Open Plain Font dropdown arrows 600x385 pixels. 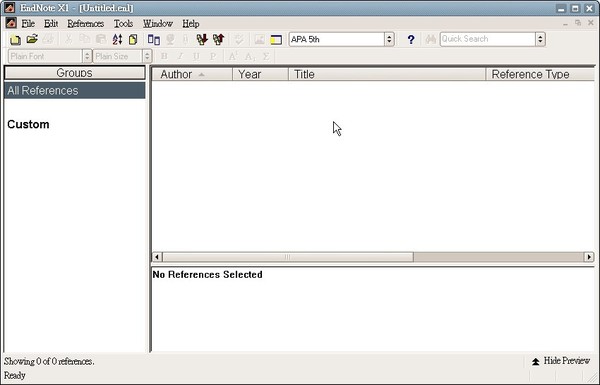(x=87, y=56)
